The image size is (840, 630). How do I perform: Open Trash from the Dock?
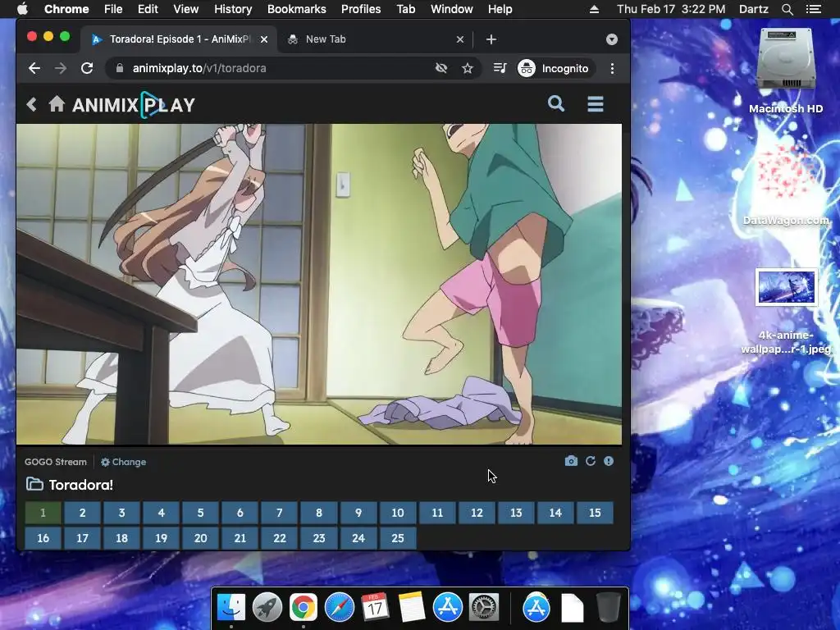pyautogui.click(x=608, y=608)
